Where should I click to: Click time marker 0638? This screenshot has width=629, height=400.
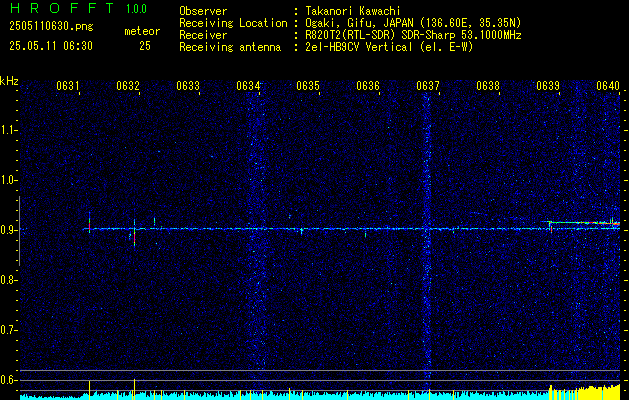488,85
